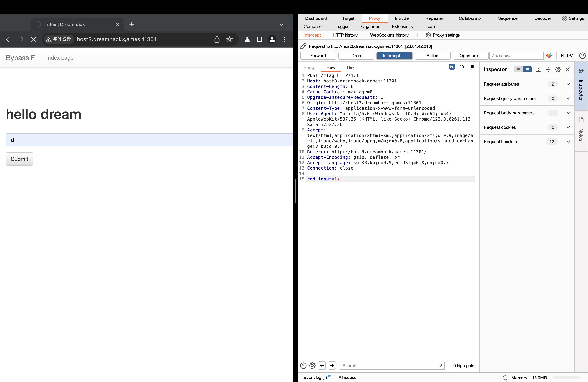This screenshot has height=382, width=588.
Task: Click the pencil edit icon beside request
Action: tap(303, 46)
